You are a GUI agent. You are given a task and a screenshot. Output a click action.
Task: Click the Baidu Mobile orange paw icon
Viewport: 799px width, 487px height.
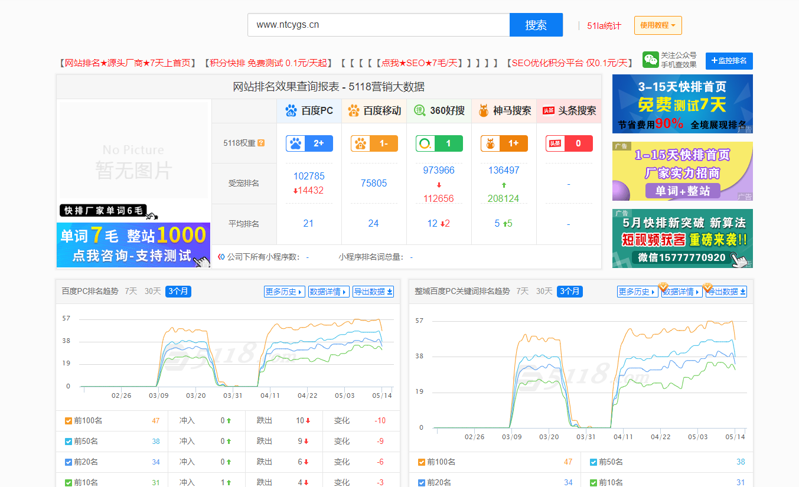354,111
